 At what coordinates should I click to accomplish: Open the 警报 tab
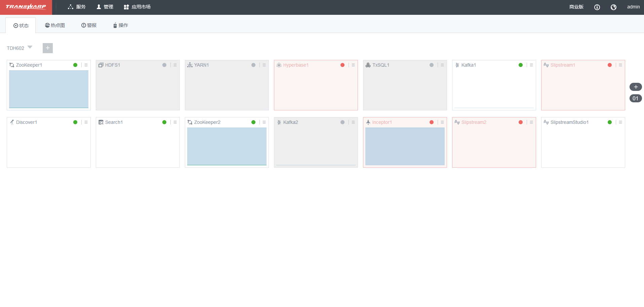point(89,25)
